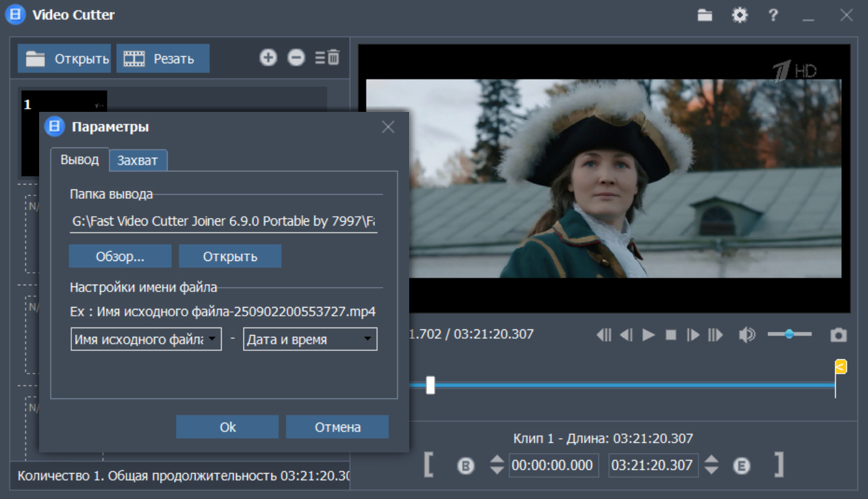868x499 pixels.
Task: Click the status text Количество 1
Action: [61, 476]
